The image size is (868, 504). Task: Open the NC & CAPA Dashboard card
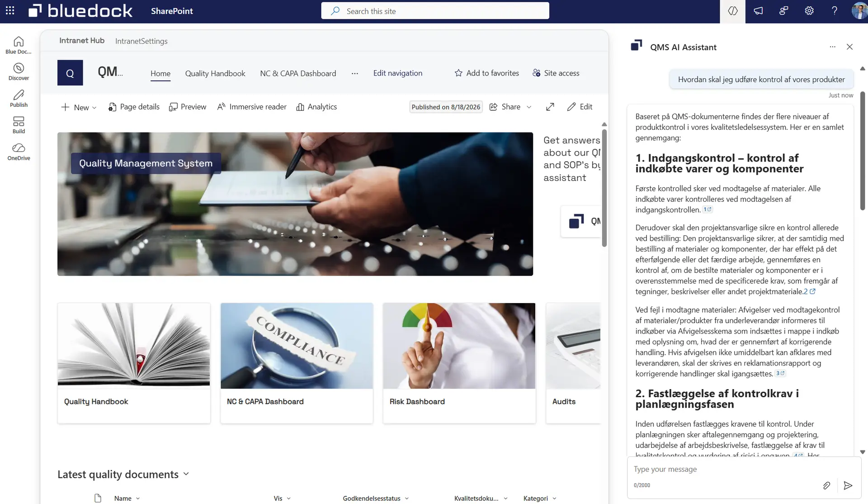point(297,363)
